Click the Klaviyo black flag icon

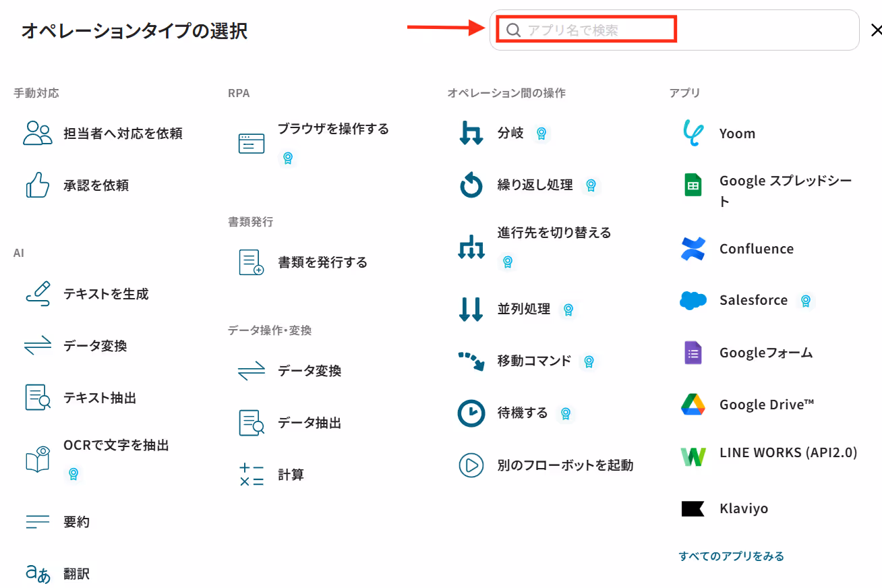pyautogui.click(x=693, y=508)
